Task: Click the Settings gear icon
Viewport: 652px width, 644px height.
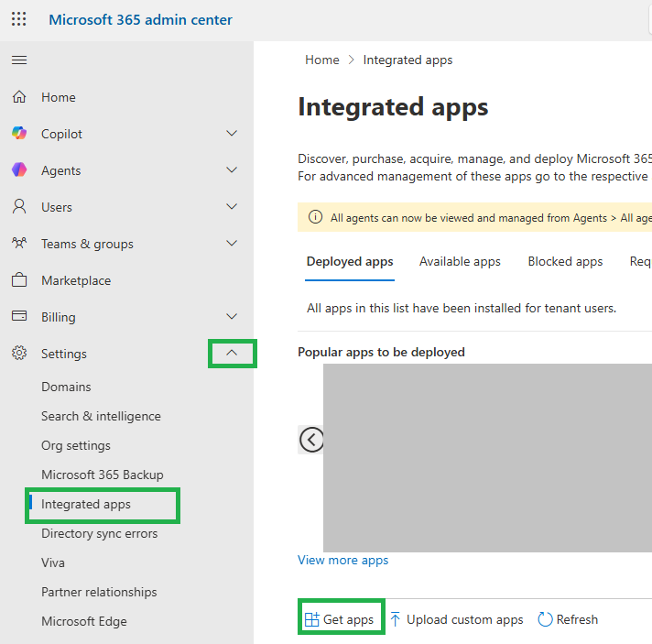Action: point(19,354)
